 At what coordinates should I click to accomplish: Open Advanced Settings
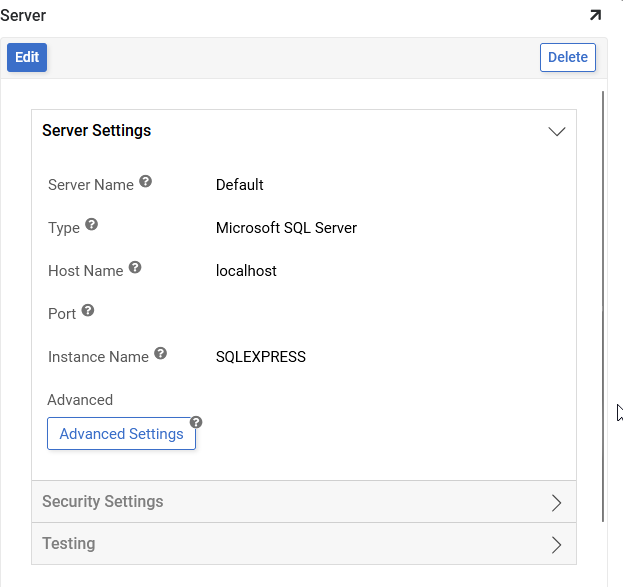pyautogui.click(x=121, y=434)
